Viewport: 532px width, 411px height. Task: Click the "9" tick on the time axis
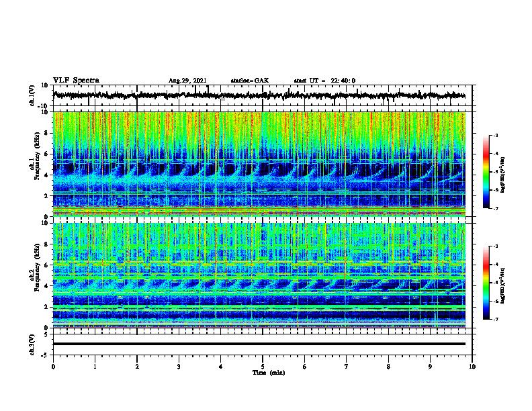[430, 367]
